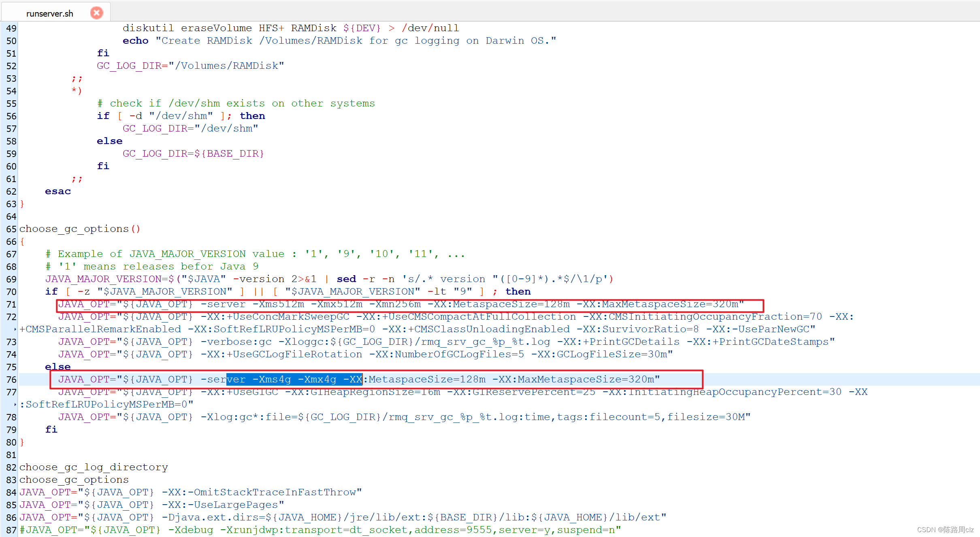
Task: Click wrap-continuation marker below line 72
Action: 15,329
